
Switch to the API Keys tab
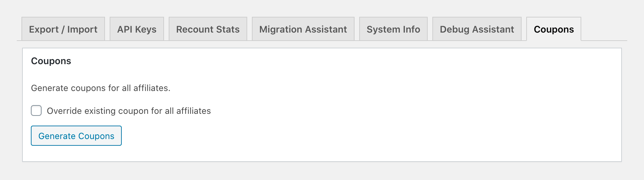137,29
